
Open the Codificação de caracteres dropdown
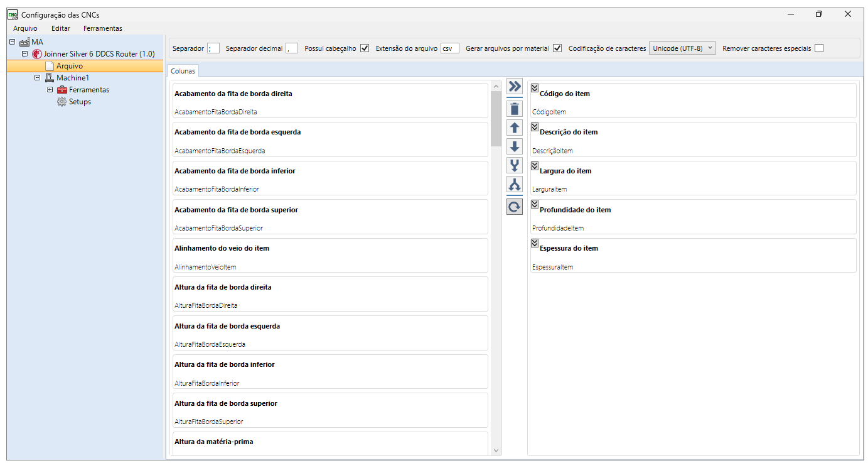682,48
